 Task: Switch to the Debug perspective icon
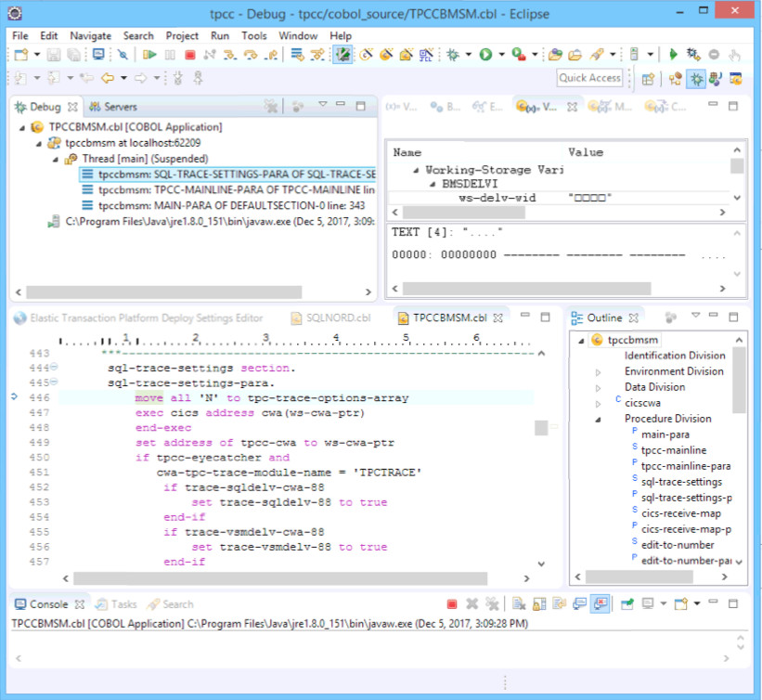(696, 79)
